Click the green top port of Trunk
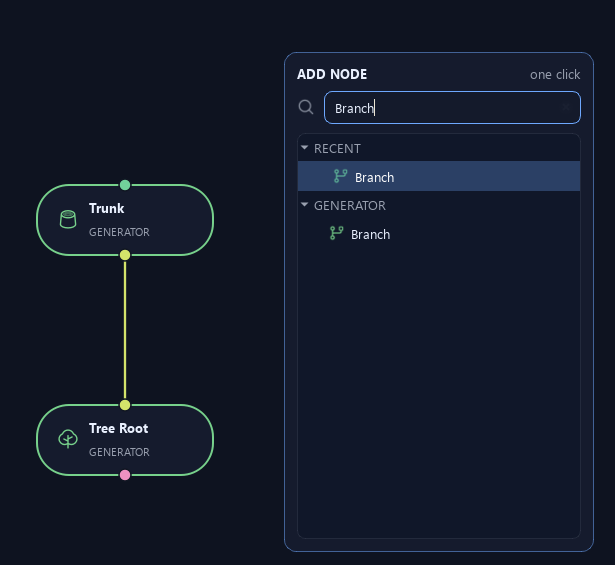Viewport: 615px width, 565px height. tap(125, 185)
